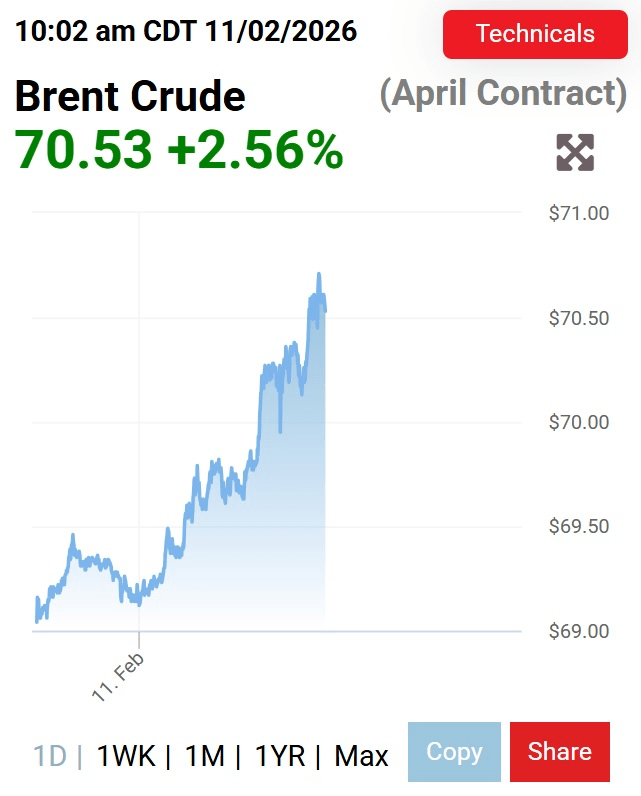Click the April Contract label

tap(503, 93)
